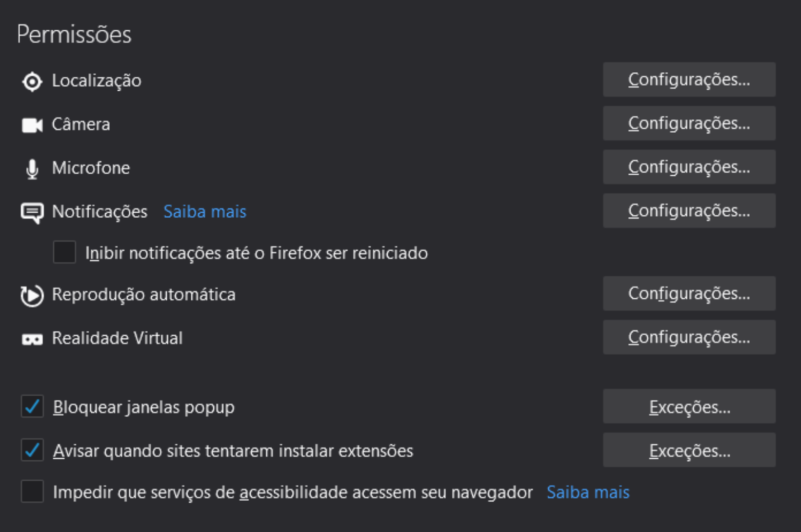The image size is (801, 532).
Task: Toggle aviso de instalação de extensões
Action: (32, 451)
